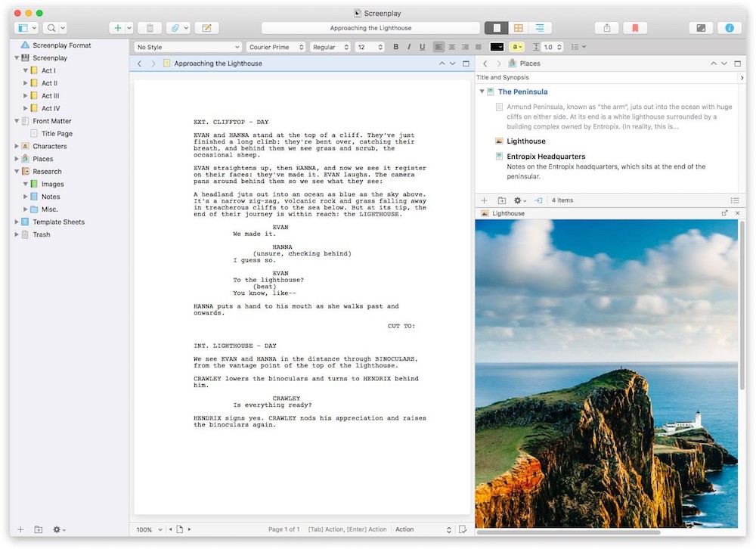Viewport: 756px width, 549px height.
Task: Add new folder in Places footer
Action: (x=501, y=200)
